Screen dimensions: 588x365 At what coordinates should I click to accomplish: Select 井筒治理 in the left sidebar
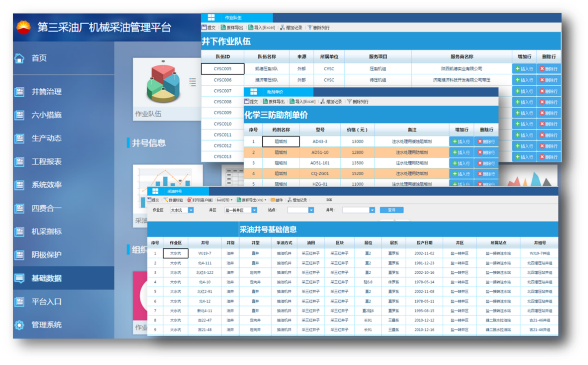[x=46, y=92]
